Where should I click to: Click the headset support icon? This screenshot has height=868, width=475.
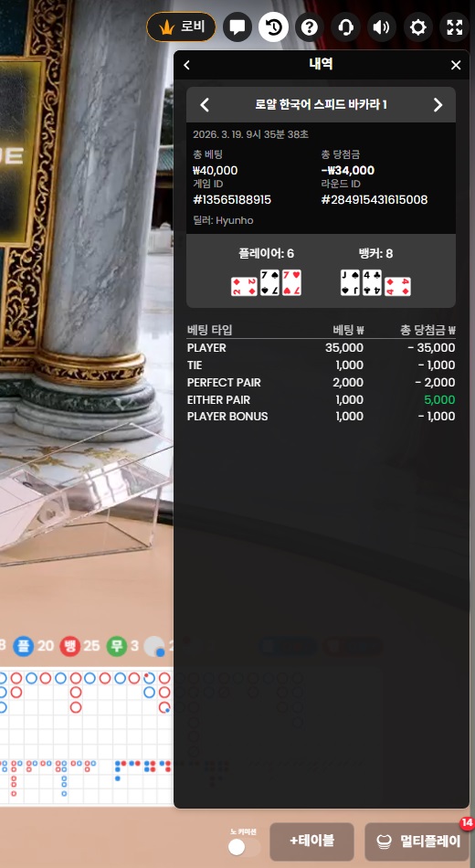pyautogui.click(x=345, y=26)
